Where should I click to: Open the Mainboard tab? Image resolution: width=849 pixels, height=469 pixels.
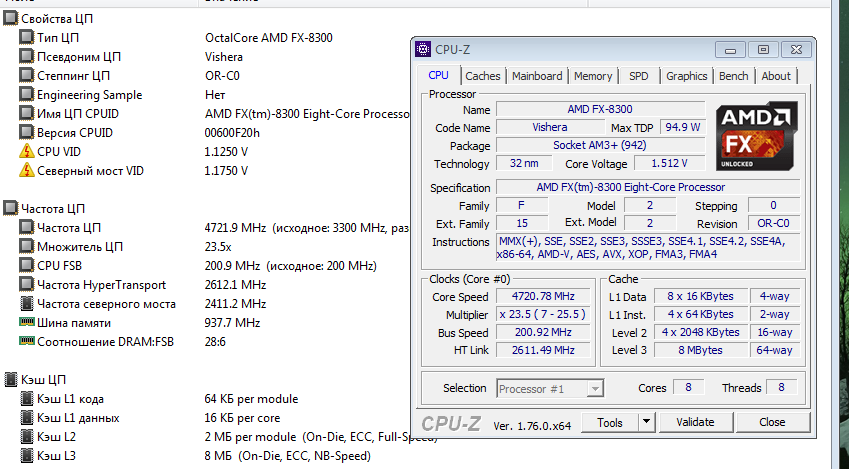pos(537,76)
